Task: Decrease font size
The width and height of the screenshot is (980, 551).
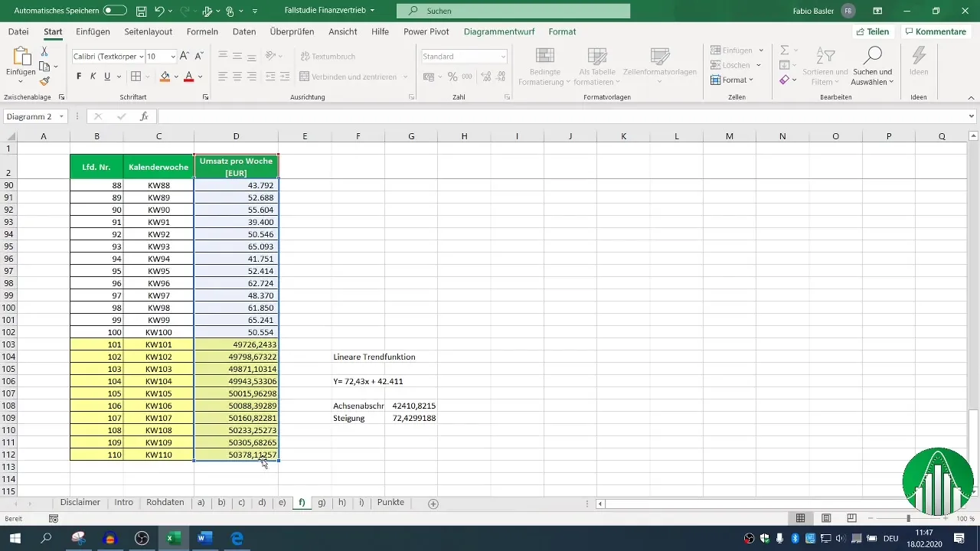Action: pos(199,57)
